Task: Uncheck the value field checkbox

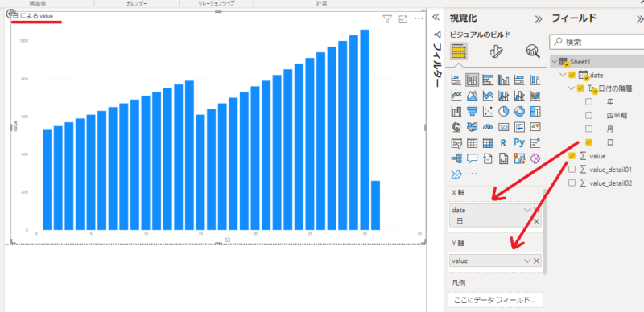Action: 572,156
